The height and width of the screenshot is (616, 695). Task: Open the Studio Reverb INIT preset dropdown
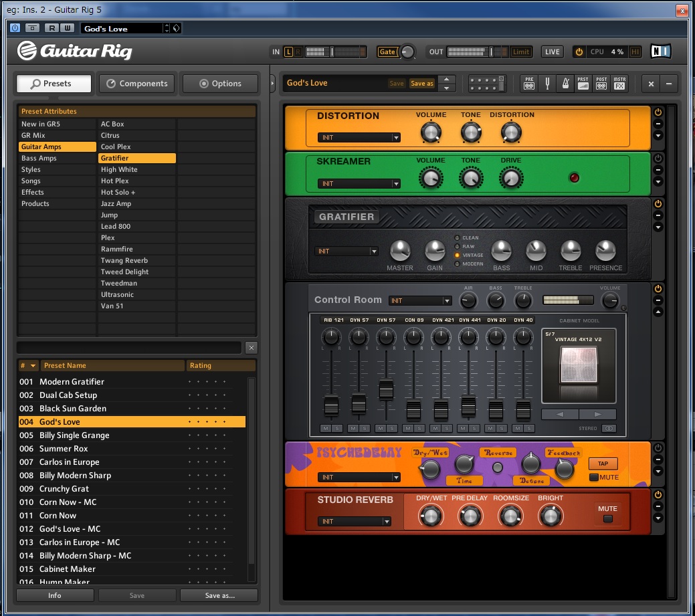click(x=354, y=522)
